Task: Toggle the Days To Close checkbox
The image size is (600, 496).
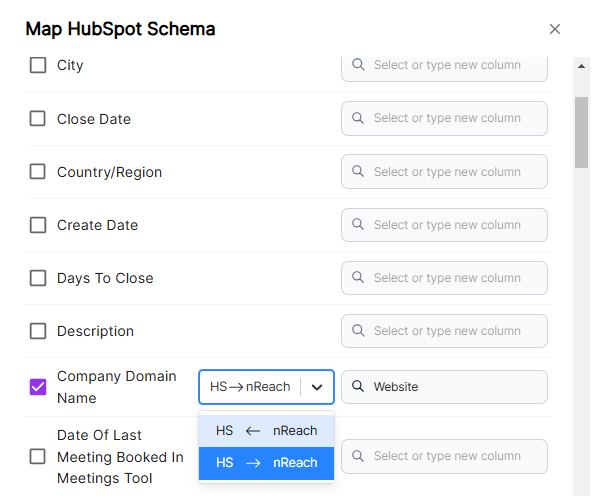Action: pyautogui.click(x=38, y=278)
